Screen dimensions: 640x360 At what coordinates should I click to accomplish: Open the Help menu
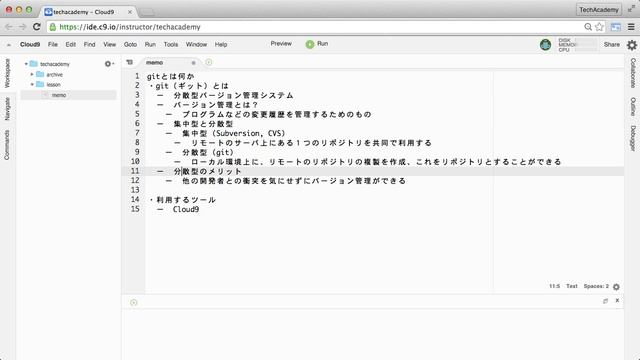pos(221,44)
